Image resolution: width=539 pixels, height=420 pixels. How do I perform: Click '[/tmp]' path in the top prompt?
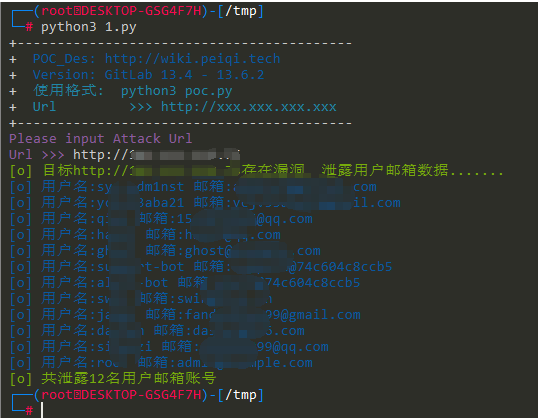(x=240, y=11)
